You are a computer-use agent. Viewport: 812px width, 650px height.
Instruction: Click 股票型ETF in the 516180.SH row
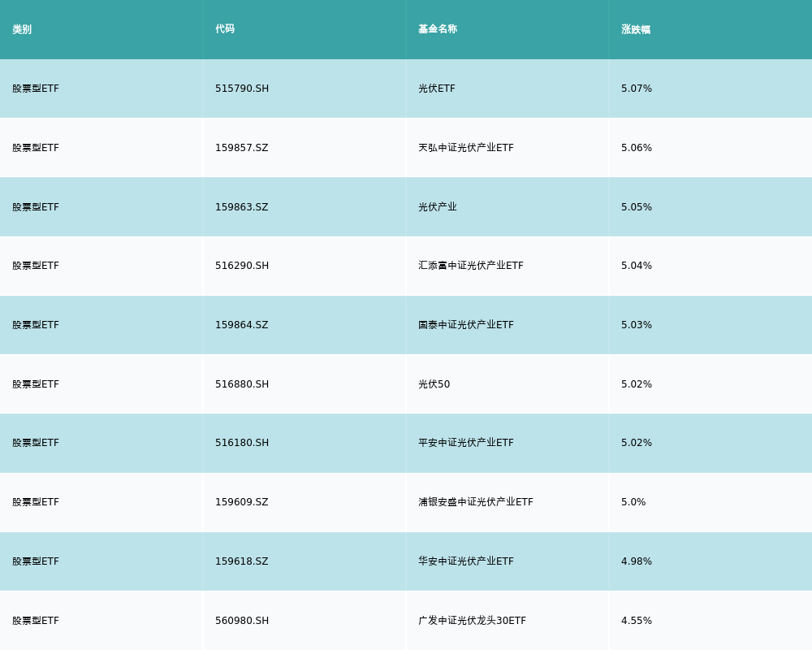pos(36,443)
